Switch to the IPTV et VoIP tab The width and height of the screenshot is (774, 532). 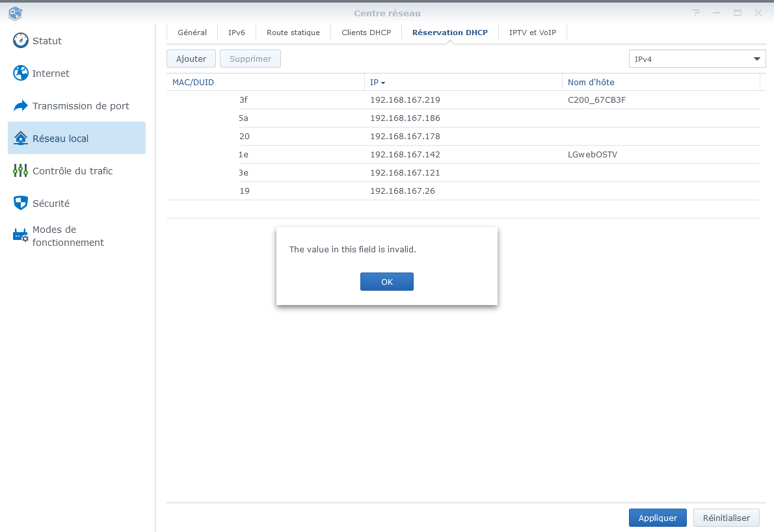(x=532, y=33)
